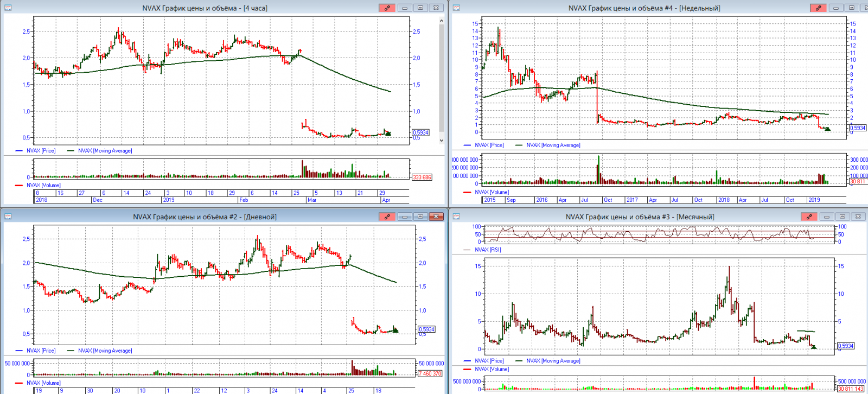Image resolution: width=868 pixels, height=394 pixels.
Task: Toggle the red chain link in Недельный chart
Action: [818, 8]
